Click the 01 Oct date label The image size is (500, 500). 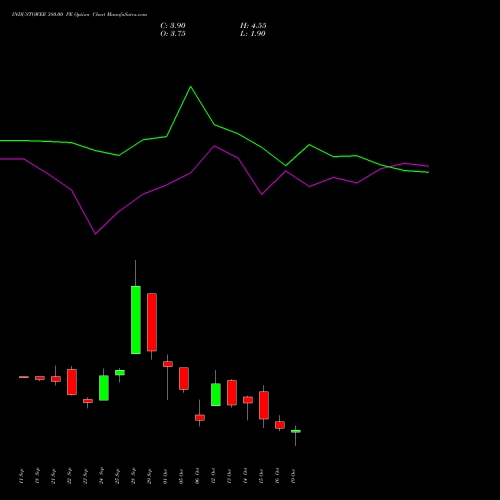point(165,476)
